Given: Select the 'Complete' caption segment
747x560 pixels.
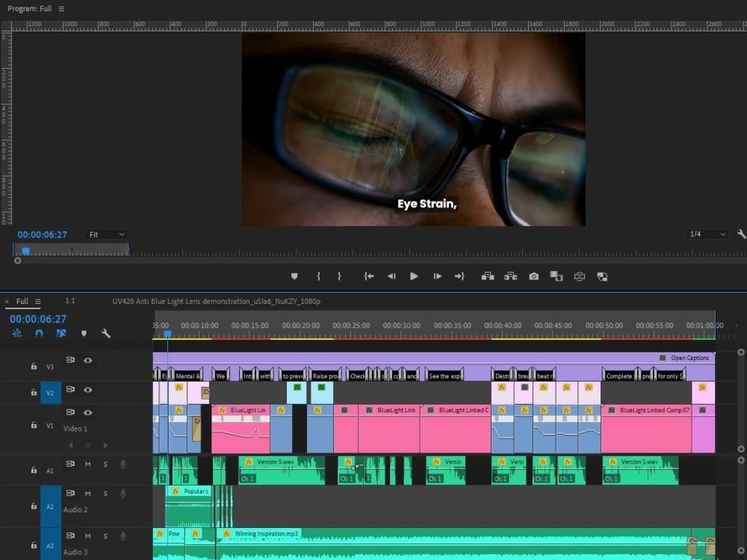Looking at the screenshot, I should pos(619,376).
